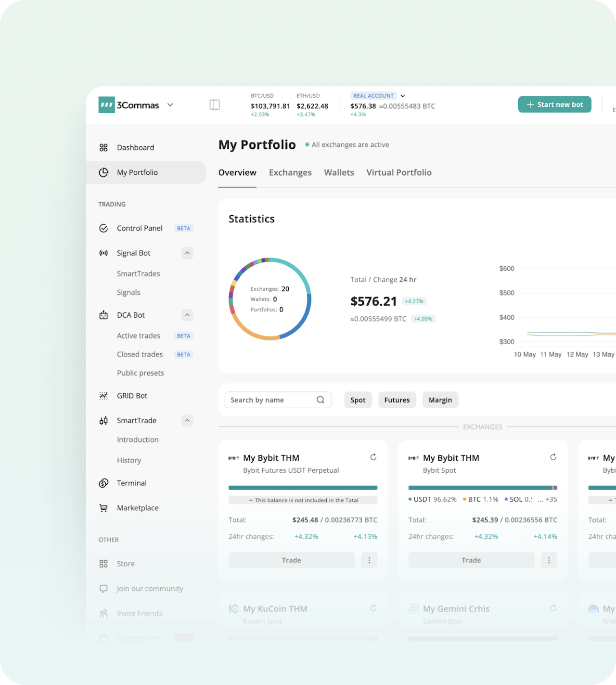Open the Virtual Portfolio tab
The image size is (616, 685).
pos(399,172)
